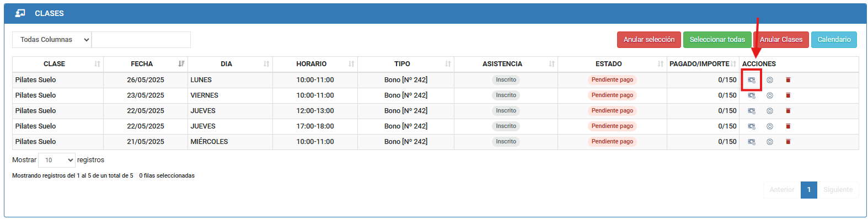Delete the 26/05/2025 LUNES class row
Screen dimensions: 868x219
point(788,80)
